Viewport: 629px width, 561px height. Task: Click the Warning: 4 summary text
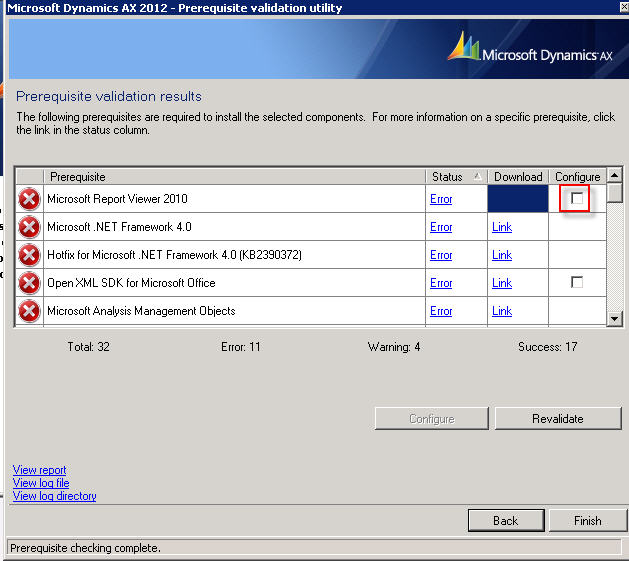click(x=394, y=347)
